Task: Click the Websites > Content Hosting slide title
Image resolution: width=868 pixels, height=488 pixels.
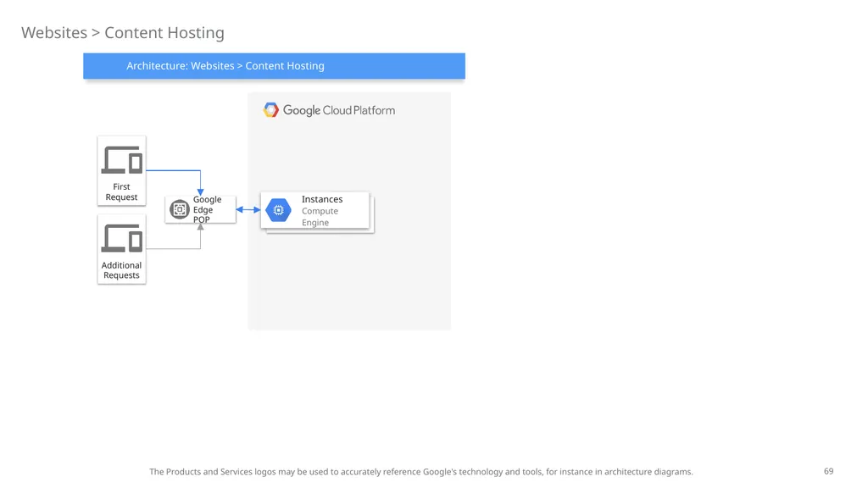Action: (x=123, y=33)
